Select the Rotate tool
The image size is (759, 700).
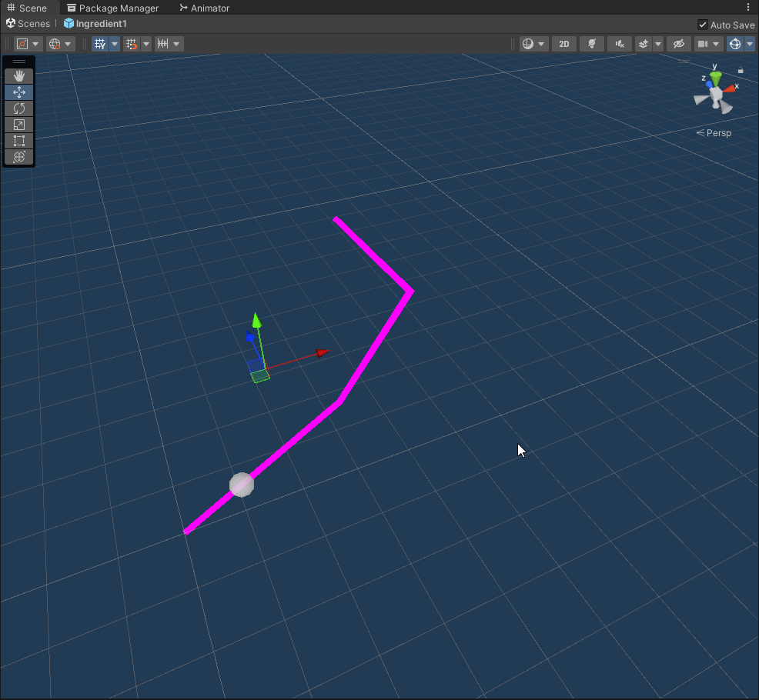click(x=19, y=108)
